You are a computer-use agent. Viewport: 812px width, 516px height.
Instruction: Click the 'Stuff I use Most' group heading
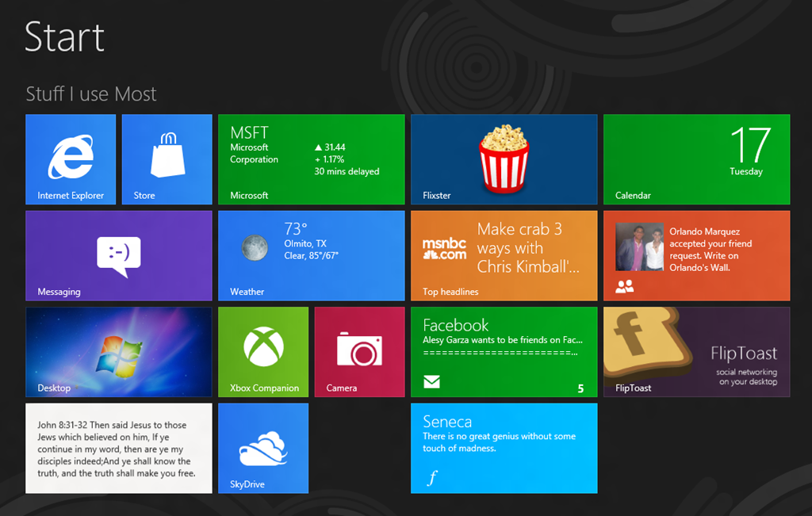91,94
